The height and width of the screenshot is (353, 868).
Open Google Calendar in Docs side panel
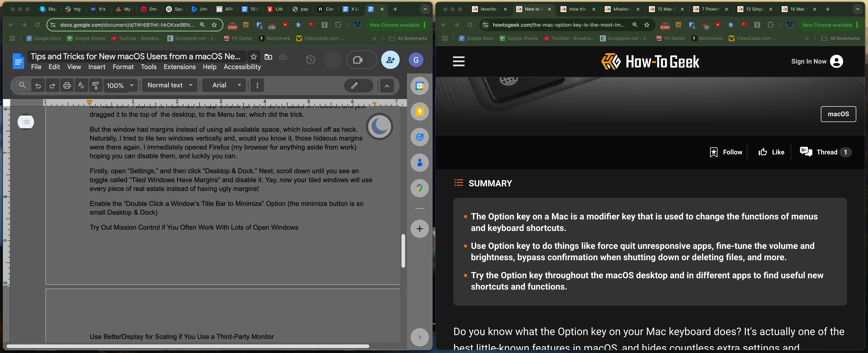[x=420, y=86]
